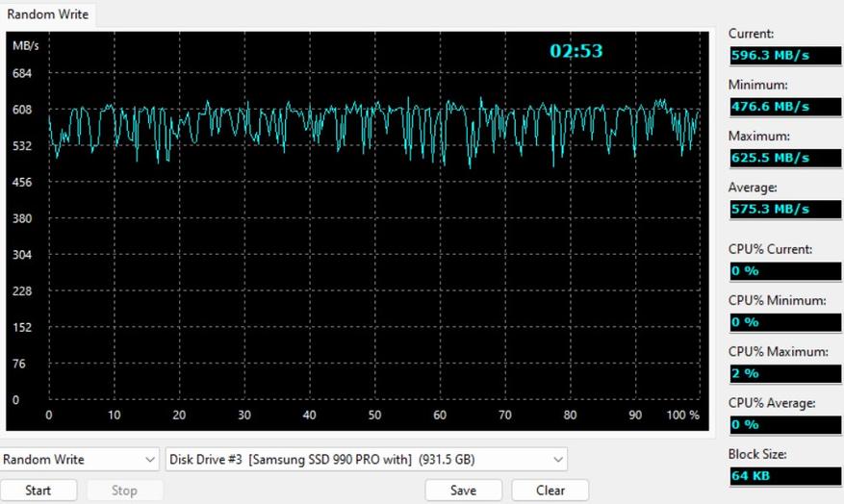Viewport: 844px width, 504px height.
Task: Click the 30 x-axis label
Action: click(x=244, y=416)
